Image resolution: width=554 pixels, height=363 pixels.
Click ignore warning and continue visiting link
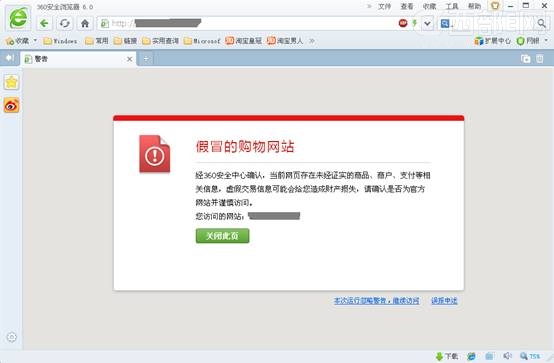(x=377, y=301)
